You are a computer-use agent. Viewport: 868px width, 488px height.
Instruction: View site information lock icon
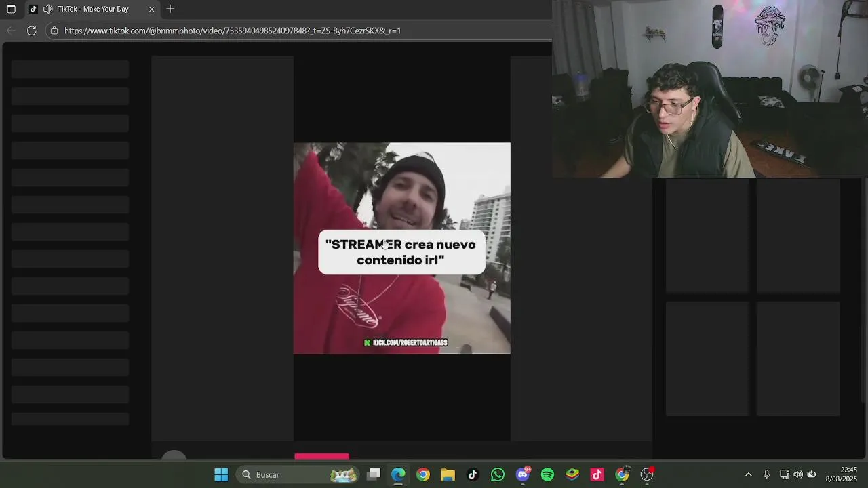coord(54,30)
